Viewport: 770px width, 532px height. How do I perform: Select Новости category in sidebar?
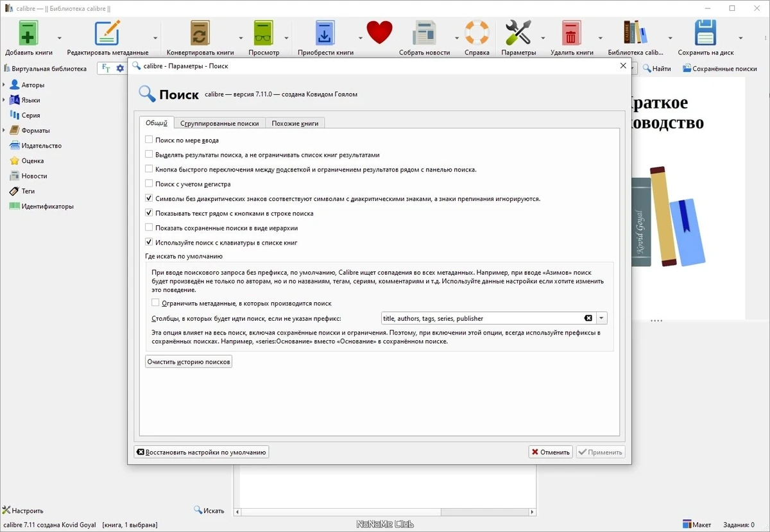pyautogui.click(x=28, y=176)
